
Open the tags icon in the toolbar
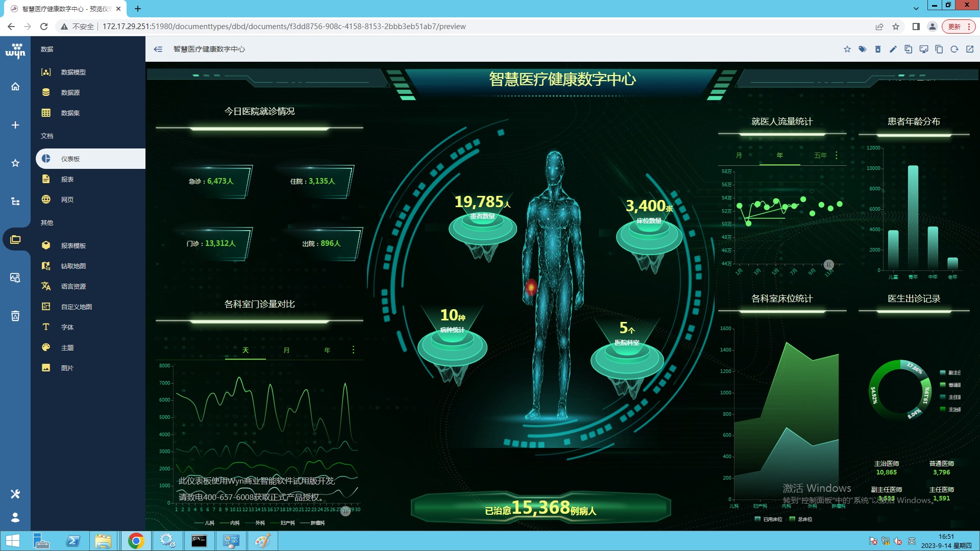tap(862, 49)
